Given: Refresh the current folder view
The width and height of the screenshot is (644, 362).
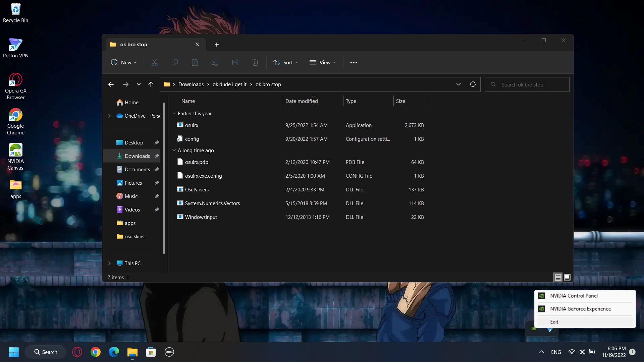Looking at the screenshot, I should [473, 84].
